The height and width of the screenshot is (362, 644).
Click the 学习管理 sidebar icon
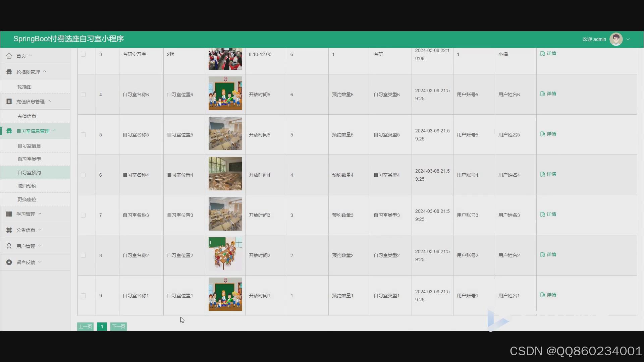9,214
